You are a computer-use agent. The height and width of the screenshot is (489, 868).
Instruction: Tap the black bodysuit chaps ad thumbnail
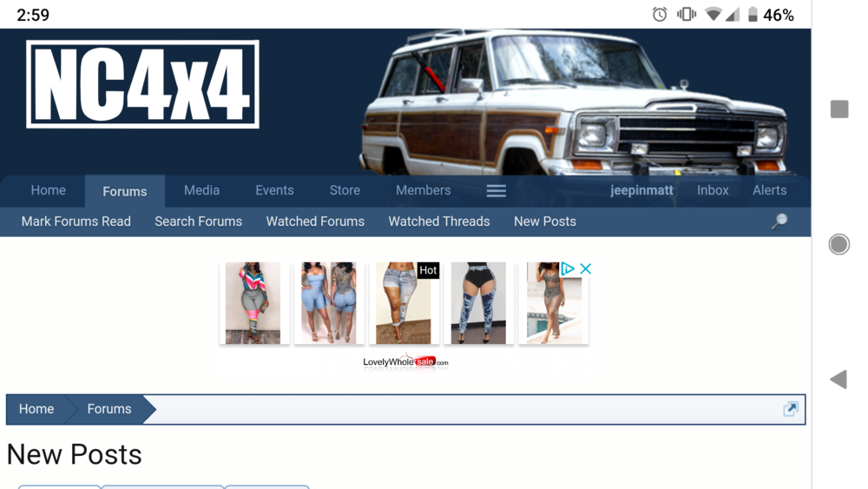coord(478,303)
